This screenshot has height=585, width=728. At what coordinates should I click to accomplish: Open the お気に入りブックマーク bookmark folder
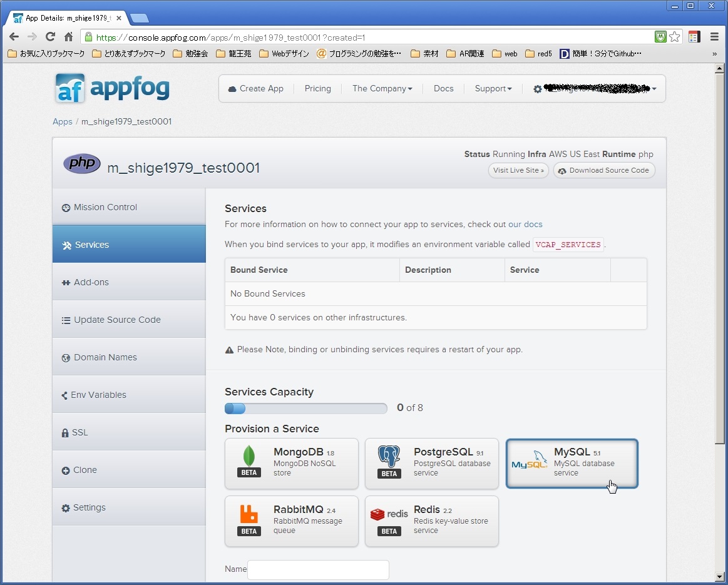click(x=46, y=54)
